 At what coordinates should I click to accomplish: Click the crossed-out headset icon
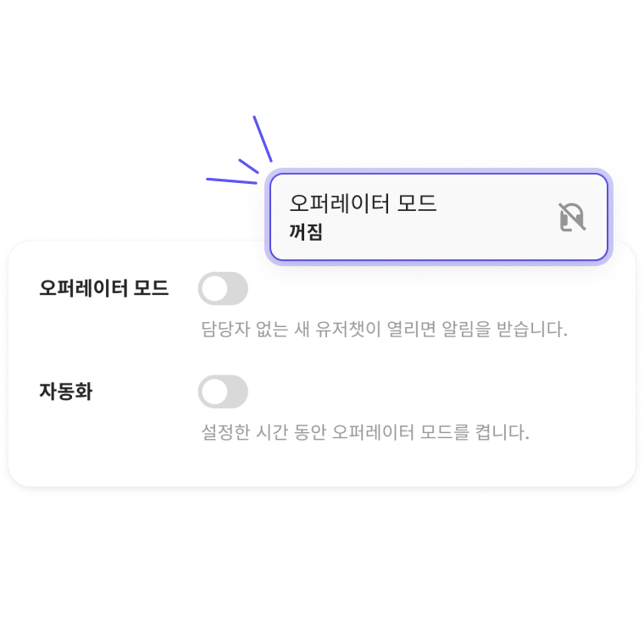(572, 217)
